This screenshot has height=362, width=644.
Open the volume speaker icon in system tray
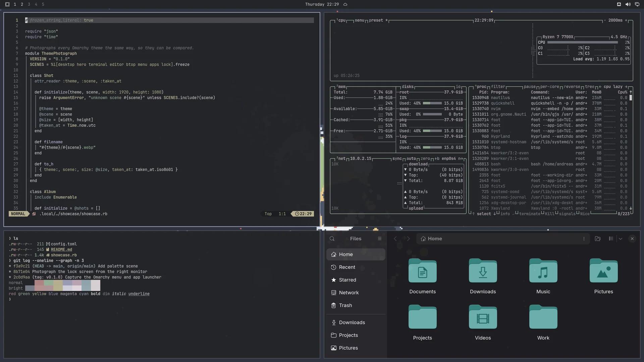(x=628, y=4)
